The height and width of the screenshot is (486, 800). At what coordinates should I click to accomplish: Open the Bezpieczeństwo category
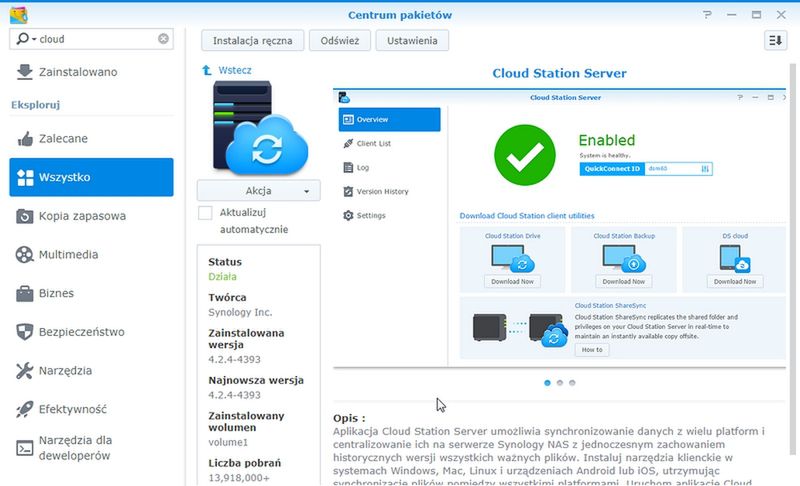91,332
